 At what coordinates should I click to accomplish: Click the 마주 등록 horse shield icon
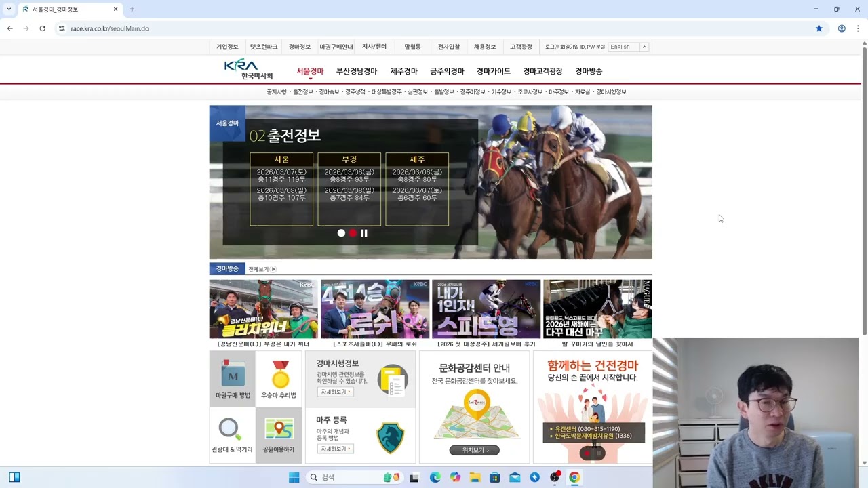pyautogui.click(x=391, y=438)
